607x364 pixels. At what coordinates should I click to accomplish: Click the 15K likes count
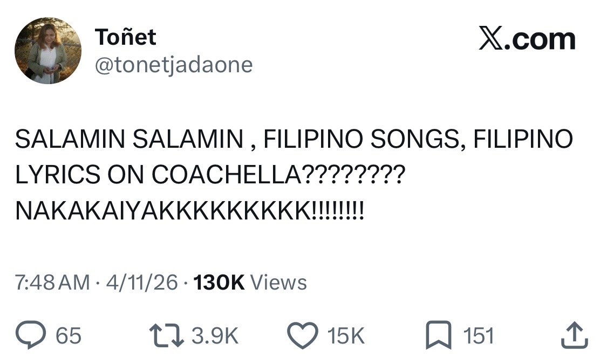(346, 336)
